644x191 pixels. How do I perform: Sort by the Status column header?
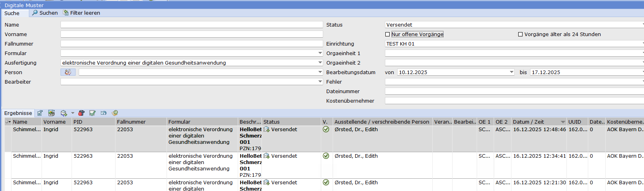[x=291, y=122]
